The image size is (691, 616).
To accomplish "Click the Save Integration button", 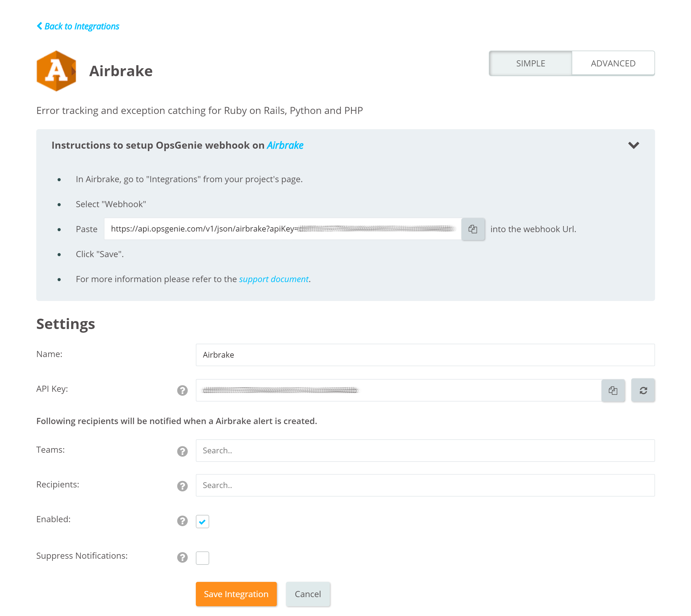I will 236,594.
